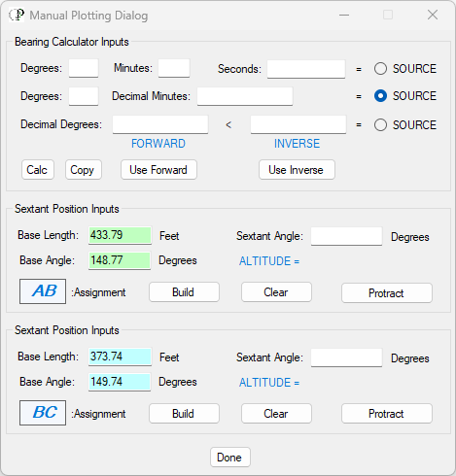
Task: Click Build in the AB sextant section
Action: 184,292
